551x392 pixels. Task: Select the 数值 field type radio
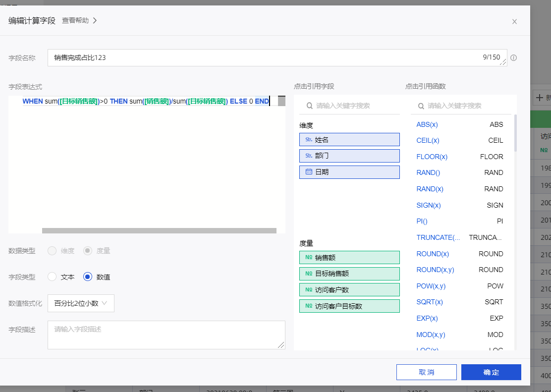tap(88, 277)
